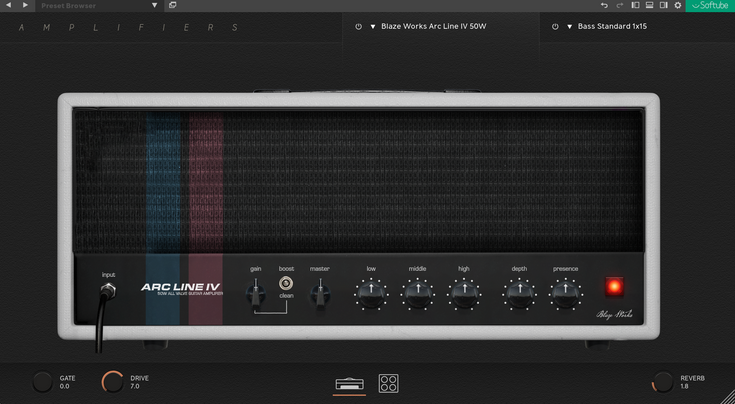
Task: Open the Preset Browser dropdown
Action: tap(99, 6)
